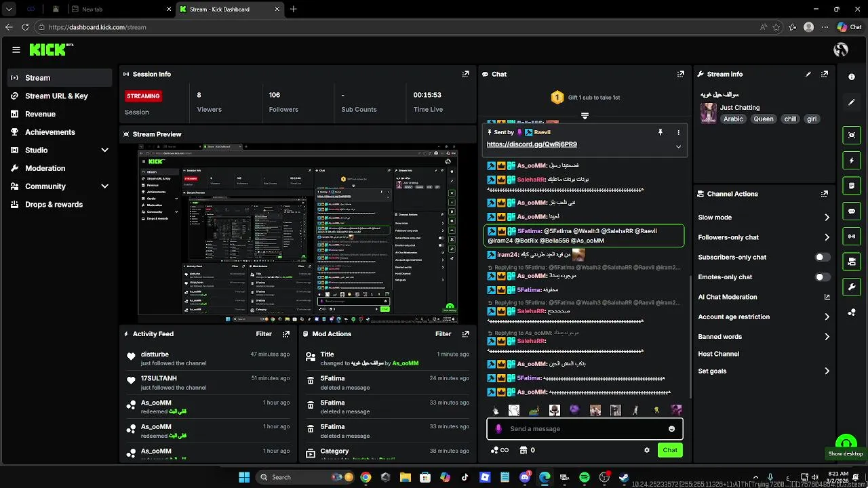
Task: Pop out the Session Info panel
Action: click(x=465, y=74)
